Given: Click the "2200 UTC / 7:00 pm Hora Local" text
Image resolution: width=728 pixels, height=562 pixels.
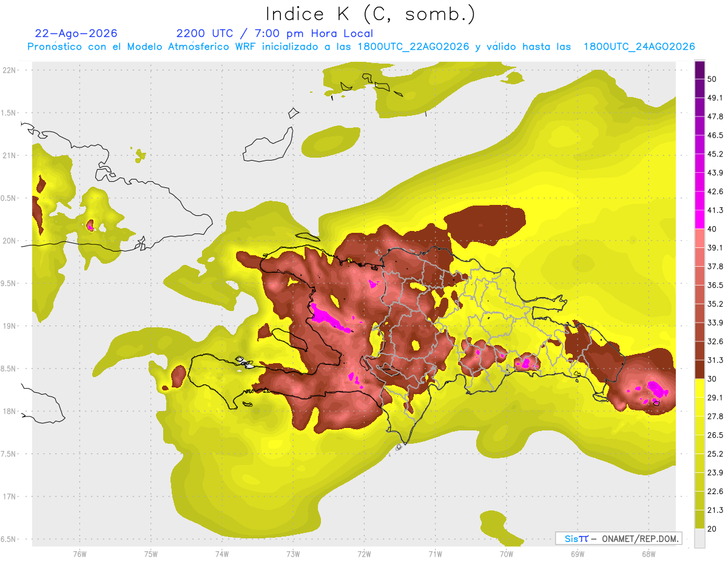Looking at the screenshot, I should tap(275, 33).
